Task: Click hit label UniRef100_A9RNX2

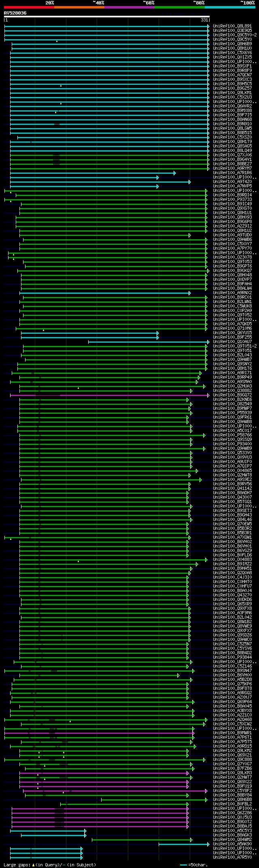Action: pyautogui.click(x=232, y=293)
